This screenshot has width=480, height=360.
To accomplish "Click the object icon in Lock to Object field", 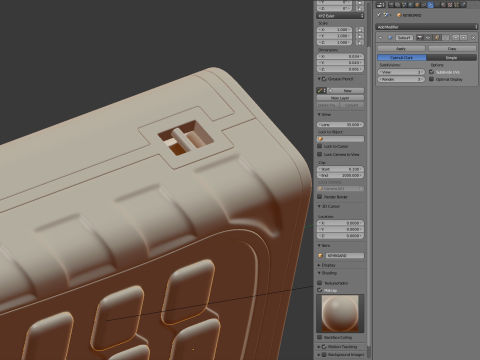I will pos(321,139).
